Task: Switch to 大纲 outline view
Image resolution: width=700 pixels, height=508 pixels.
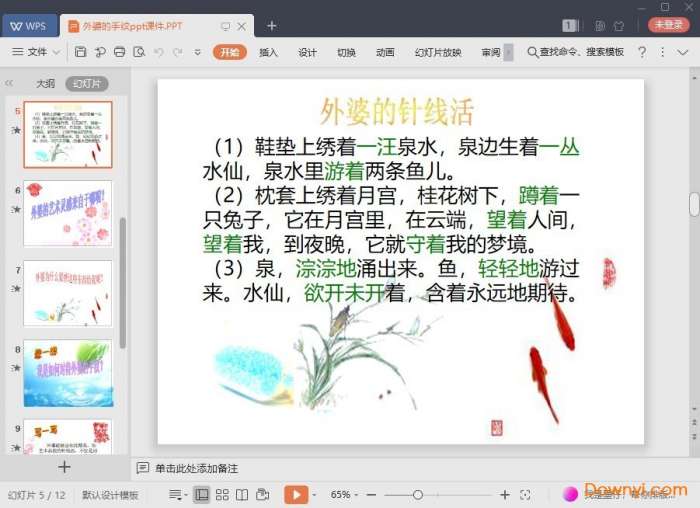Action: [45, 83]
